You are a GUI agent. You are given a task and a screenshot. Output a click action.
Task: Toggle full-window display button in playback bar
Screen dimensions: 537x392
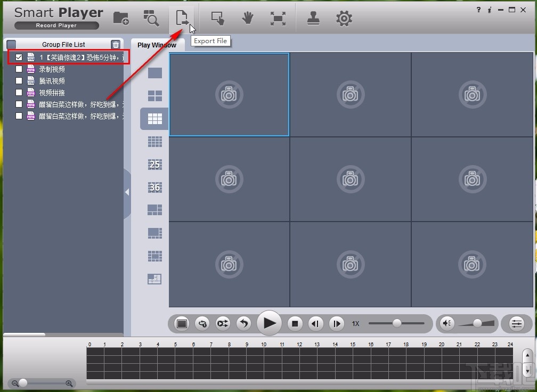pyautogui.click(x=182, y=323)
